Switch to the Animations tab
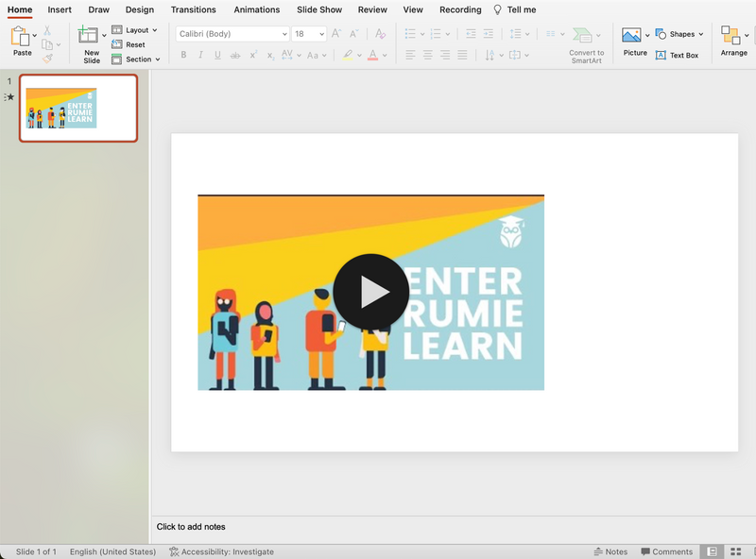Screen dimensions: 756x559 [x=257, y=9]
